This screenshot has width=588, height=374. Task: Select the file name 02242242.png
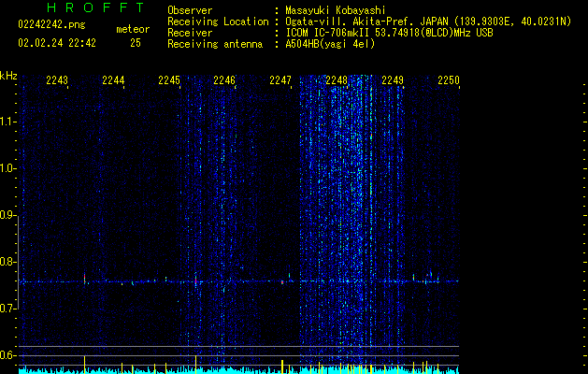pyautogui.click(x=51, y=25)
